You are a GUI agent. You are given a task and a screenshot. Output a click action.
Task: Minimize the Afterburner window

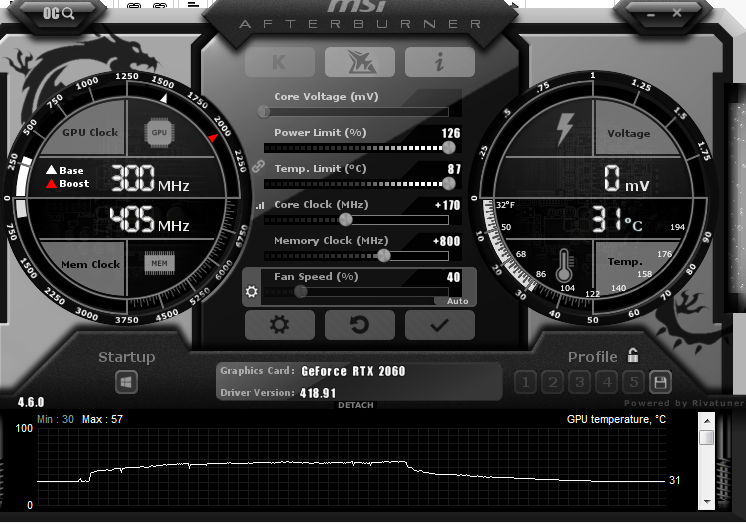pos(650,14)
